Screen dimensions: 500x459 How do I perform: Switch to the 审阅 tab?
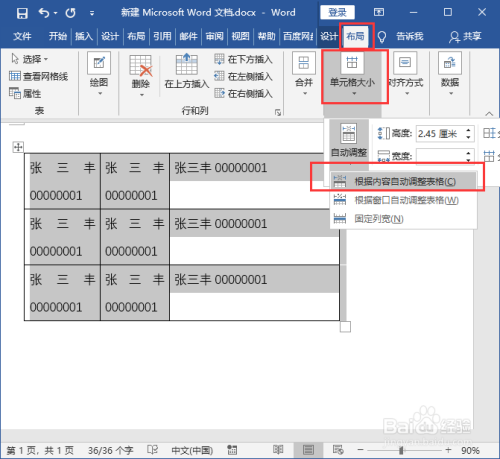[x=214, y=36]
